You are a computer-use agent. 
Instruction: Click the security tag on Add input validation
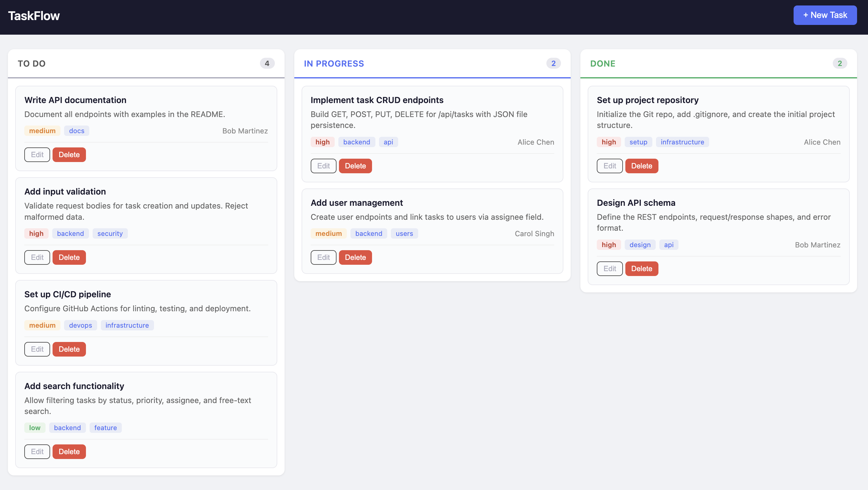[110, 234]
